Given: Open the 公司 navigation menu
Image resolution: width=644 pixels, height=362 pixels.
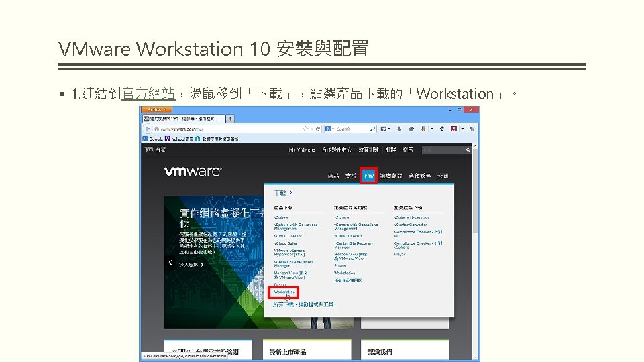Looking at the screenshot, I should (x=443, y=176).
